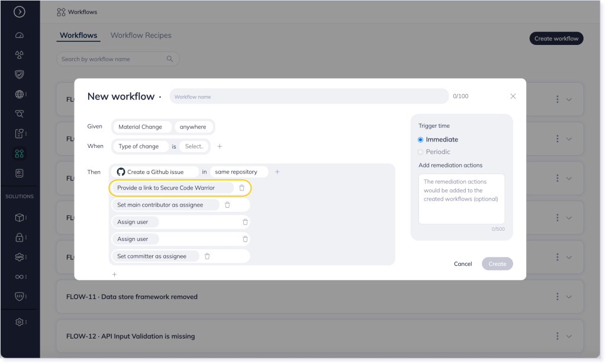Viewport: 606px width, 364px height.
Task: Delete the Set main contributor as assignee action
Action: pyautogui.click(x=228, y=205)
